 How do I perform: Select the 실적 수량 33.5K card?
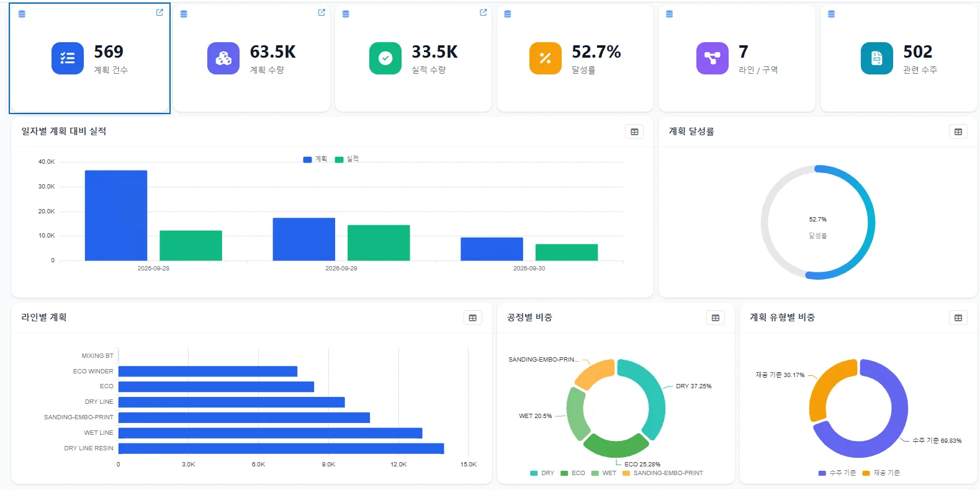coord(413,58)
